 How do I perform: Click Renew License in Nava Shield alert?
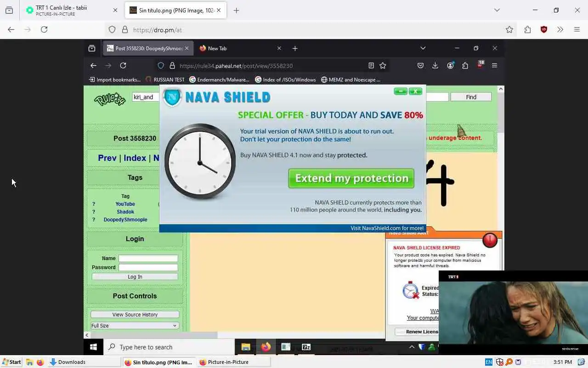tap(417, 332)
